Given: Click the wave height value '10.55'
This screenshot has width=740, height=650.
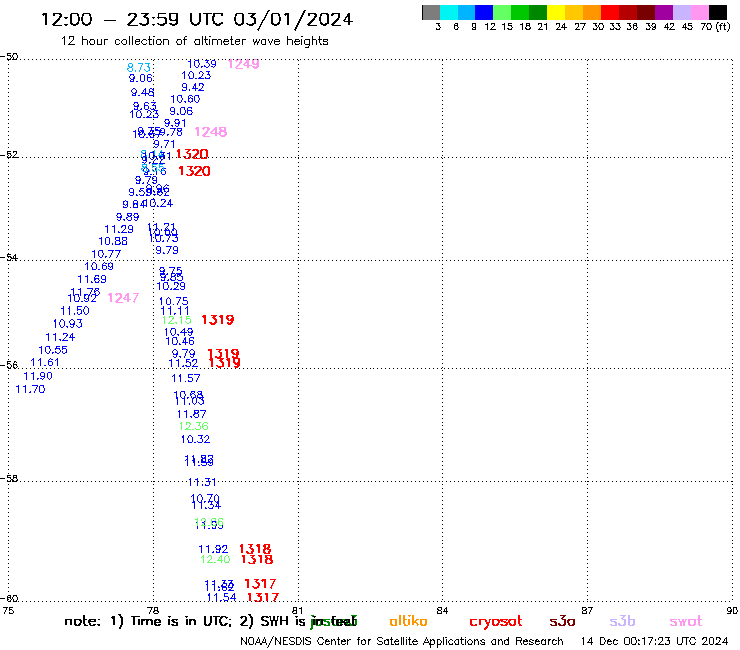Looking at the screenshot, I should (53, 350).
